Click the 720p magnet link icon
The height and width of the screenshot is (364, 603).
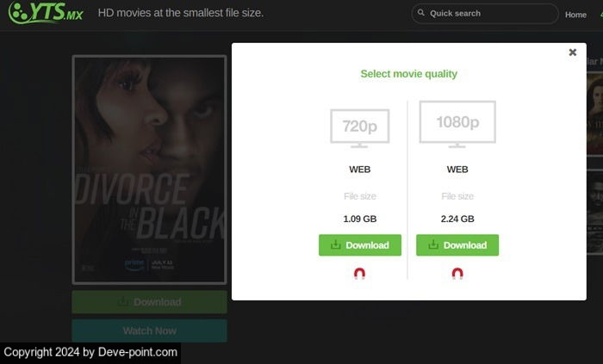pos(359,274)
